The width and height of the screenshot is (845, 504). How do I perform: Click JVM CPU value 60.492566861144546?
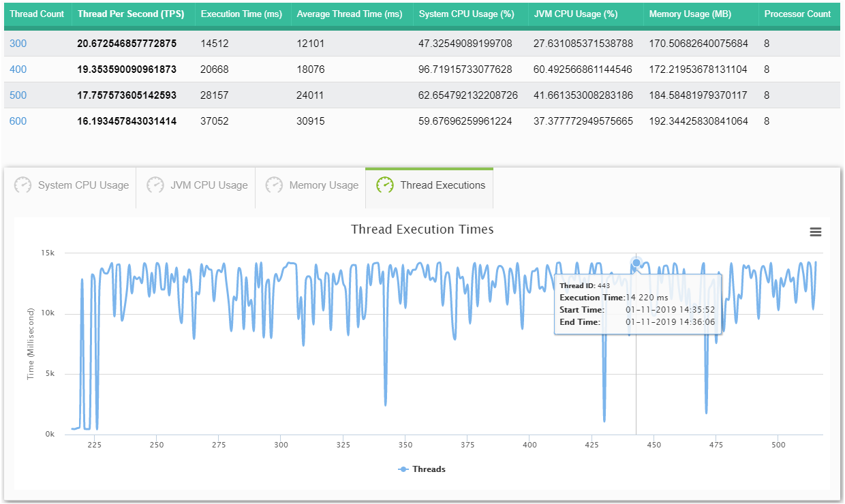tap(583, 69)
